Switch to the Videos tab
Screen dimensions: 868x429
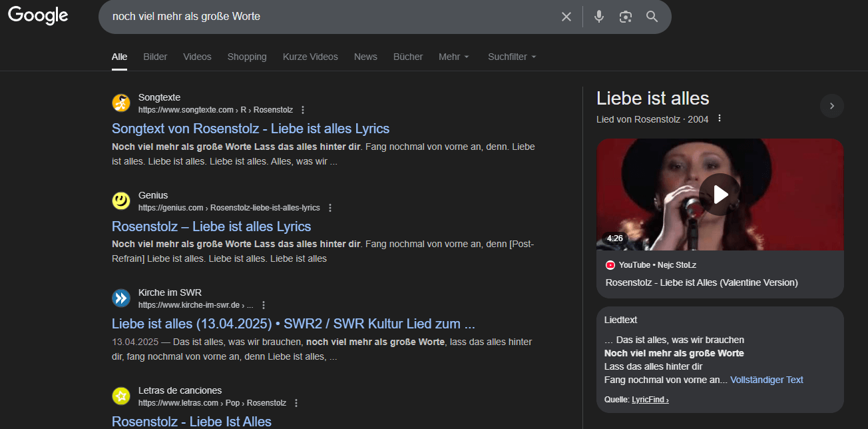197,57
